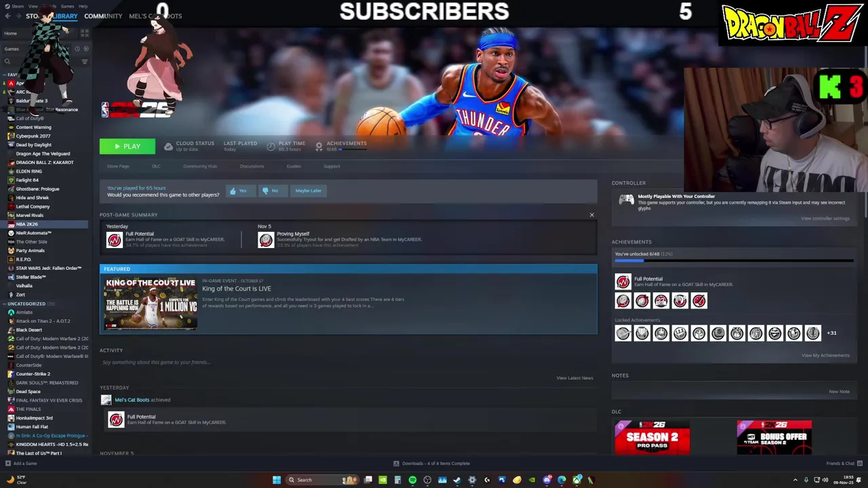Click the Play Time clock icon
Image resolution: width=868 pixels, height=488 pixels.
point(271,146)
